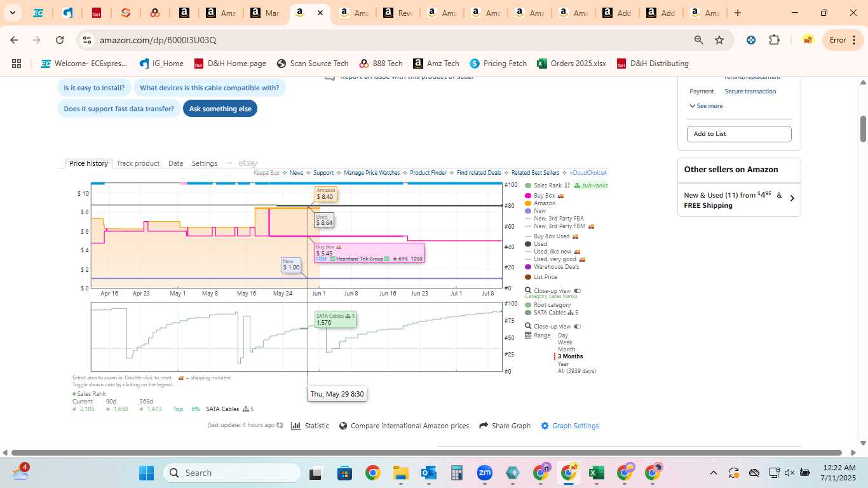Click Ask something else button
Screen dimensions: 868x488
point(220,109)
